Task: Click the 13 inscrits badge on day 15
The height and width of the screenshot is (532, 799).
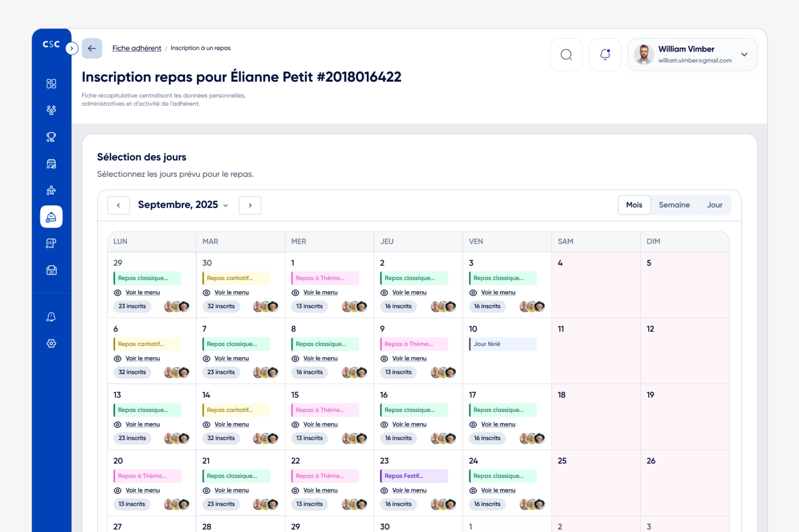Action: click(309, 438)
